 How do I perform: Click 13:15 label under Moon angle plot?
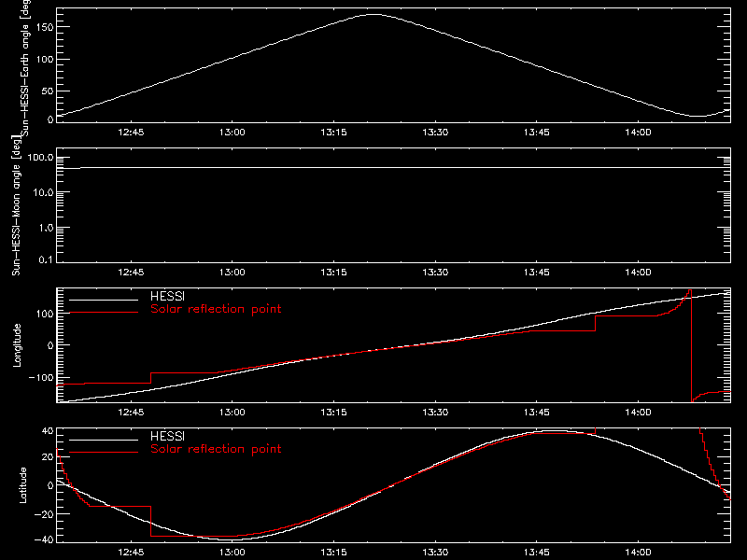pyautogui.click(x=333, y=273)
